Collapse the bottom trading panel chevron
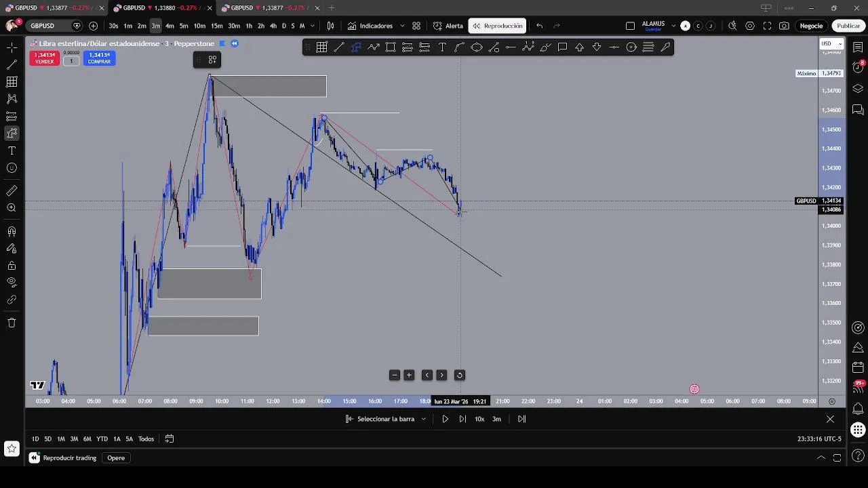The image size is (868, 488). tap(821, 457)
